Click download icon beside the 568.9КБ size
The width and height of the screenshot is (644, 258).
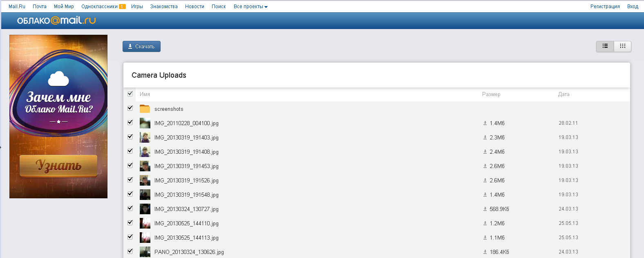point(485,209)
